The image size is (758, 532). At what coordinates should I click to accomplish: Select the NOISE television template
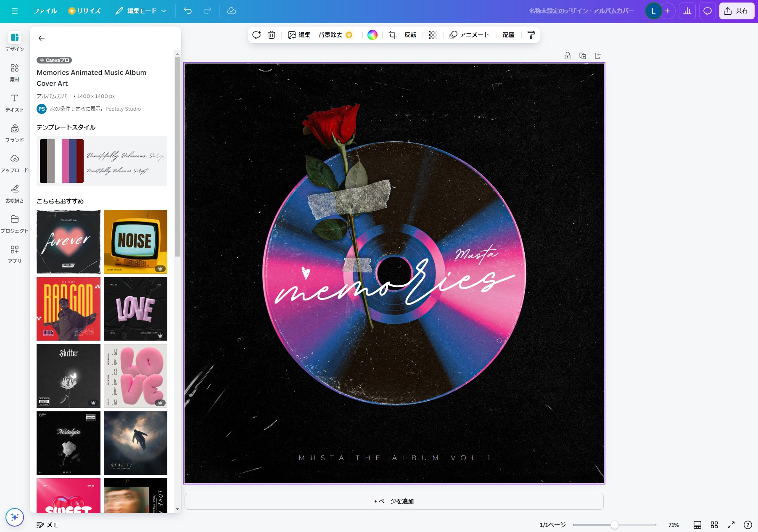(x=135, y=242)
